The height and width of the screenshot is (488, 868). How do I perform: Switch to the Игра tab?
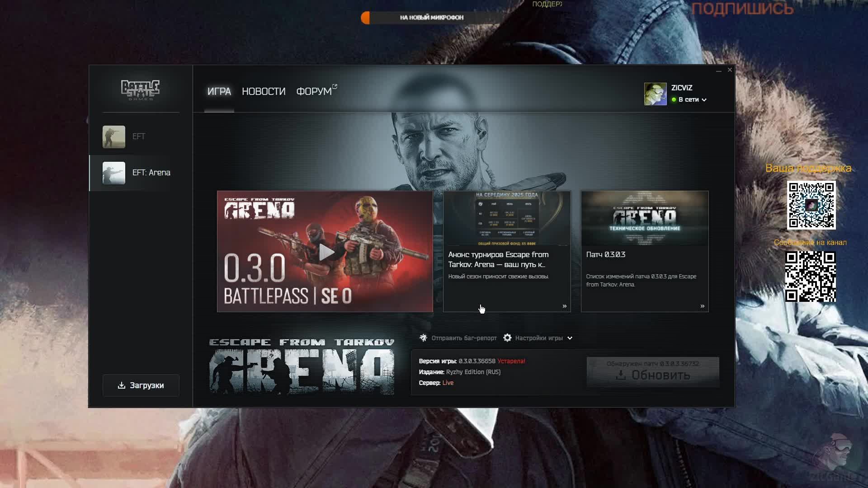[219, 91]
